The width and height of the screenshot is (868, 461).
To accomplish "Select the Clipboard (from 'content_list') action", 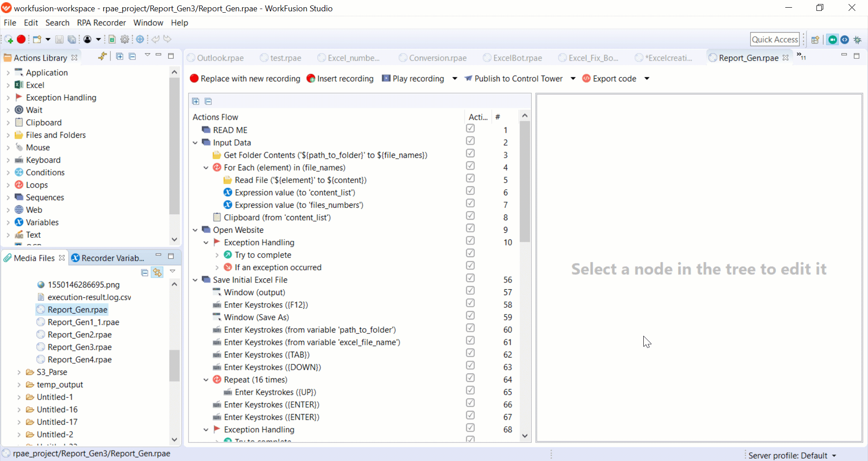I will 277,218.
